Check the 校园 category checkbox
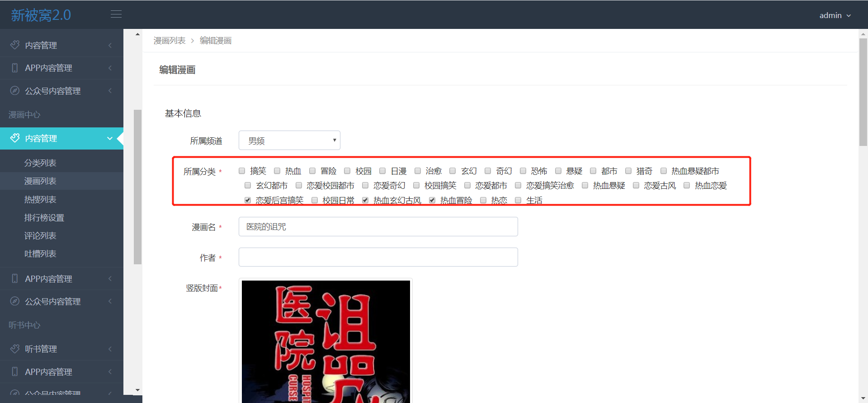The width and height of the screenshot is (868, 403). tap(347, 171)
